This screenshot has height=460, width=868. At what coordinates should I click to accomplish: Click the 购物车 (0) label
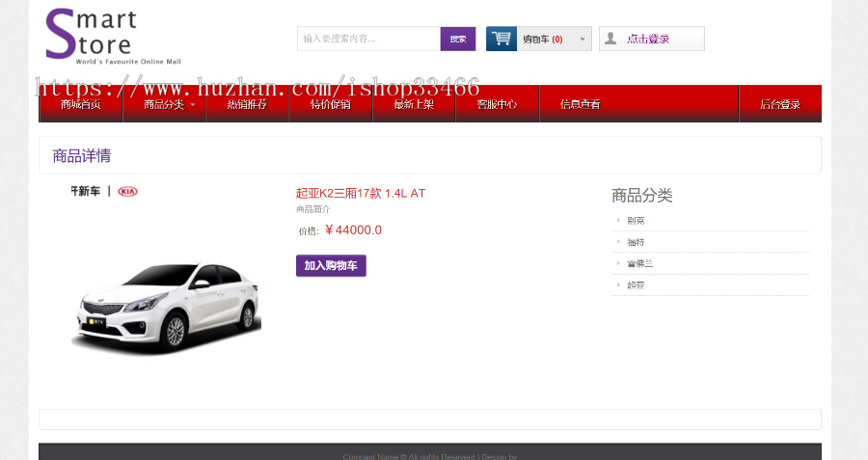coord(542,39)
